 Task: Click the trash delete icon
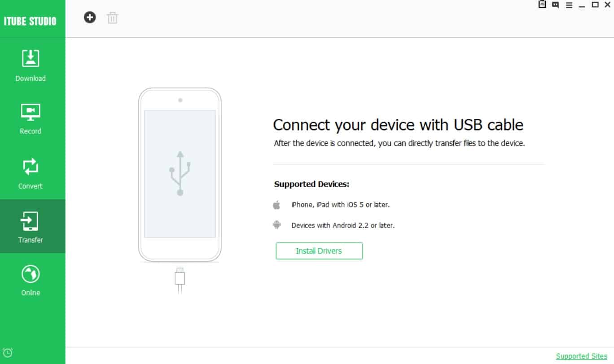tap(112, 18)
